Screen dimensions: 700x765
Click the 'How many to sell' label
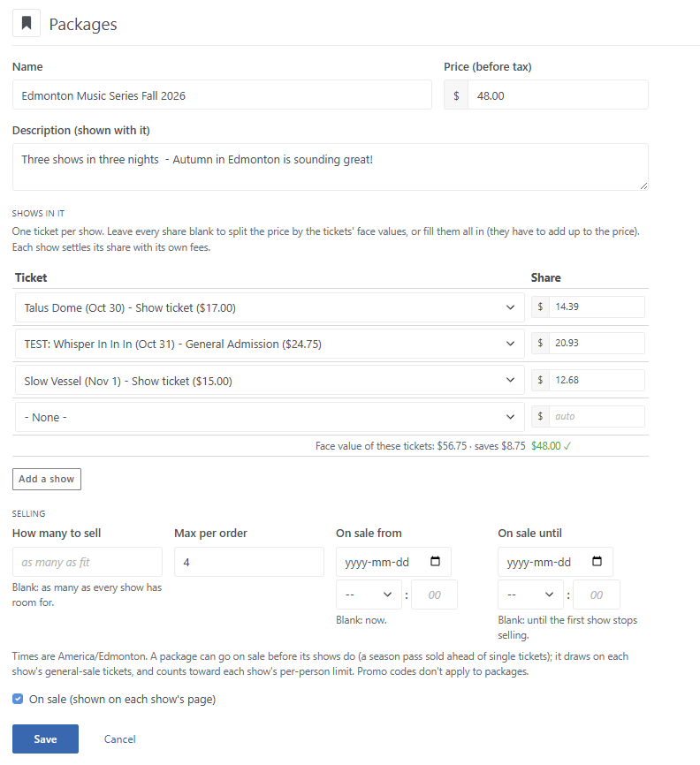pyautogui.click(x=57, y=534)
